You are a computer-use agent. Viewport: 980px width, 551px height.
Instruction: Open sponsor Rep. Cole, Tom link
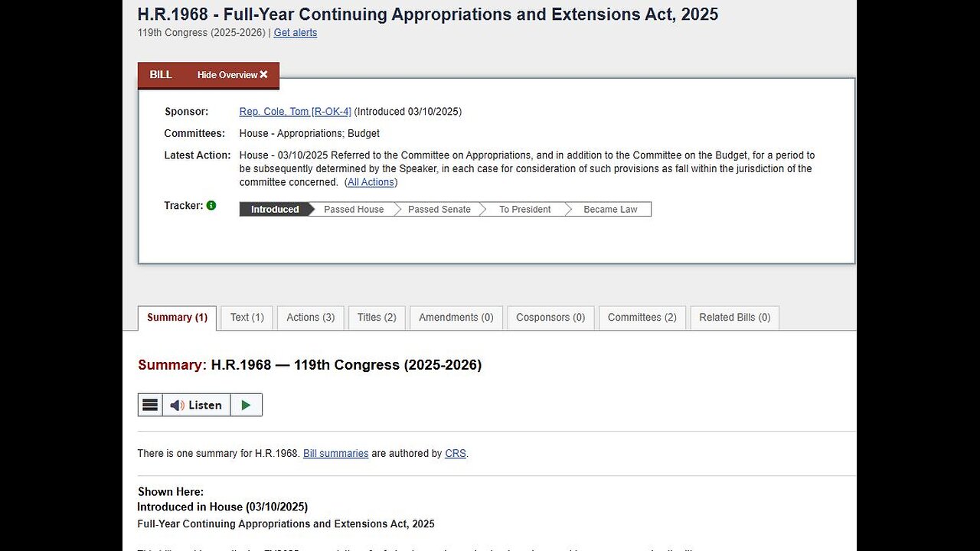coord(295,112)
